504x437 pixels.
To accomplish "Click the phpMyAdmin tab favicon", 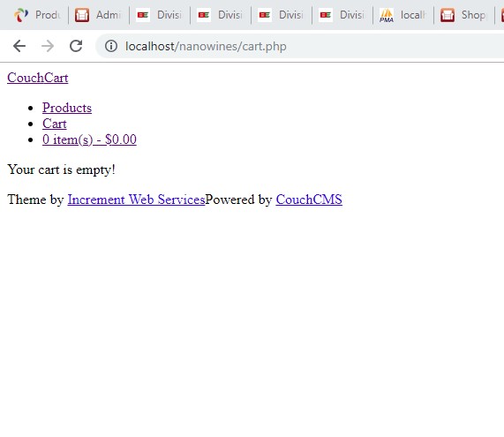I will click(387, 15).
